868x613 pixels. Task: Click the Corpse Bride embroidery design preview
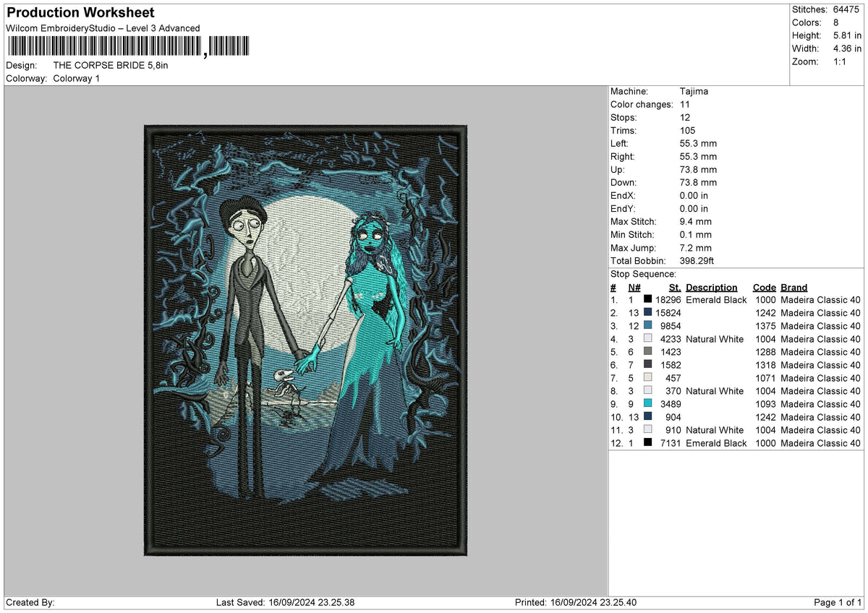click(x=302, y=340)
